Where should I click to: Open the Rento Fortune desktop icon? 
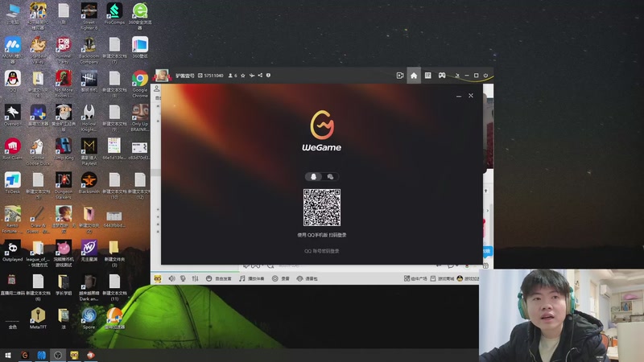click(13, 220)
